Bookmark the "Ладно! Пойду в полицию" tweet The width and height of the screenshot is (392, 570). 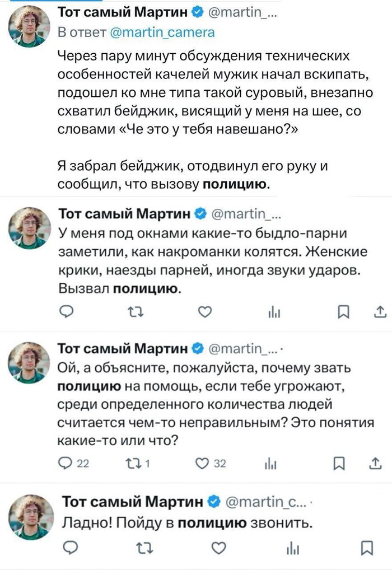tap(367, 547)
